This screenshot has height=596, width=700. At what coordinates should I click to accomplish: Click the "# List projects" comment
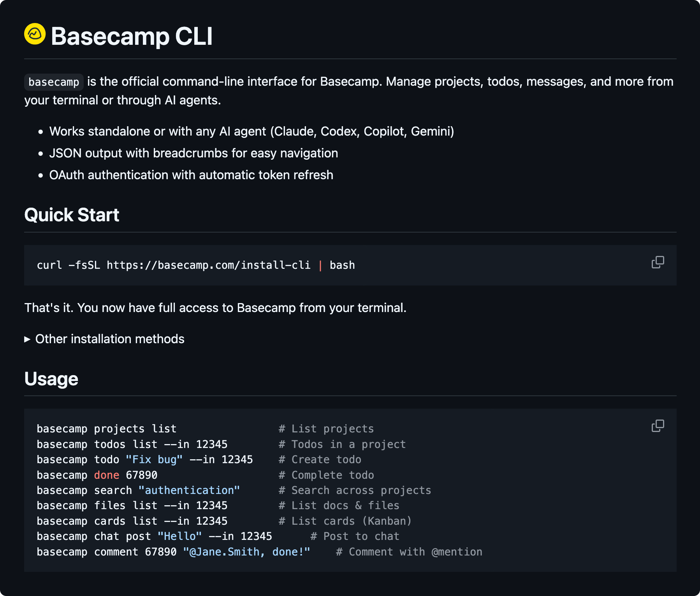pos(326,429)
